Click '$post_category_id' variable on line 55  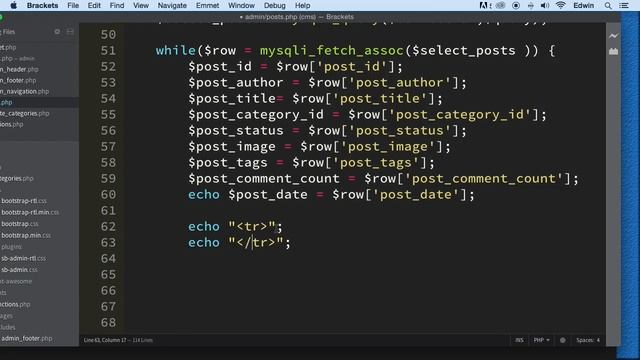click(x=256, y=115)
